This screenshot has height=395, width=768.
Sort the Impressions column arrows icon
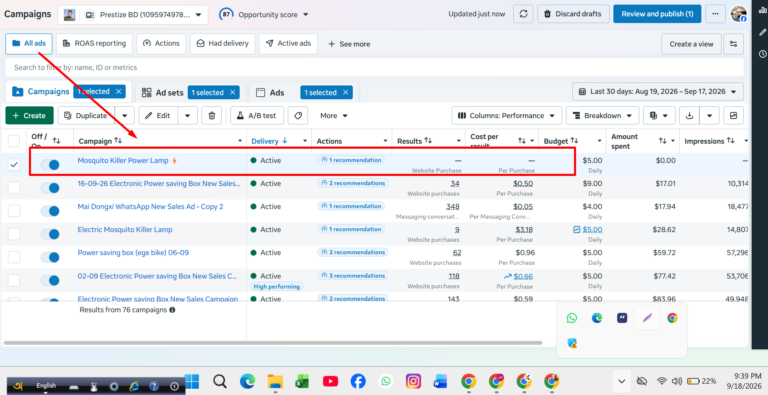[730, 141]
